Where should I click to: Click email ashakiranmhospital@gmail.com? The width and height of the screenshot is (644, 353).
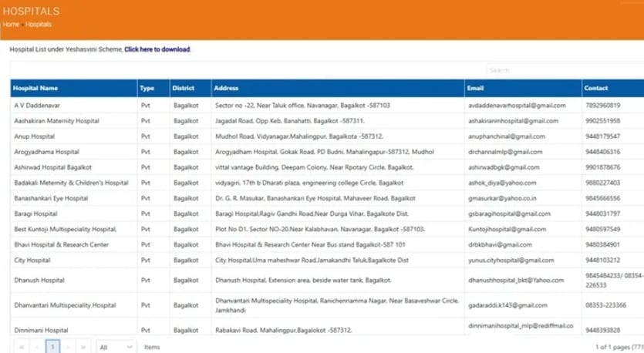[514, 121]
